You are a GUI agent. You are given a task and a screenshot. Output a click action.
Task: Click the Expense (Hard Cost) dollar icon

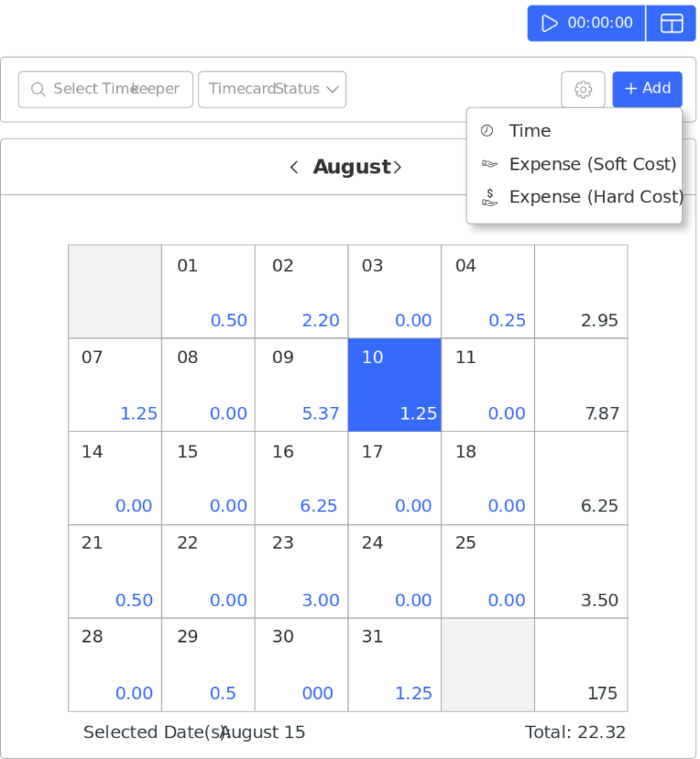pos(489,197)
